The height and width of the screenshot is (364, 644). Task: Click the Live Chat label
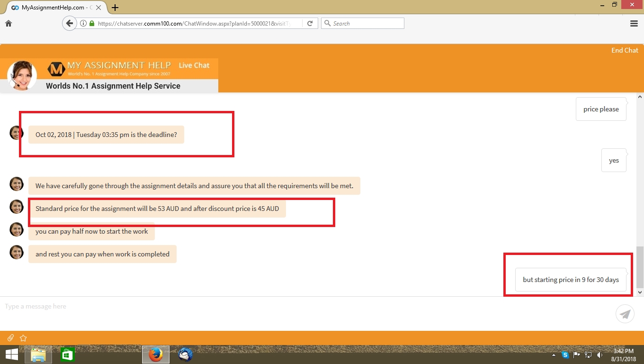[x=194, y=65]
